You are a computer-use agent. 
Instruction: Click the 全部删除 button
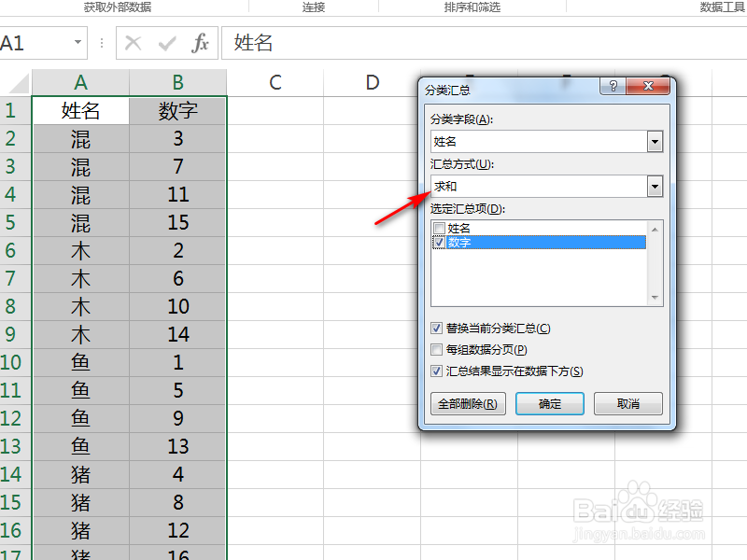pyautogui.click(x=467, y=403)
